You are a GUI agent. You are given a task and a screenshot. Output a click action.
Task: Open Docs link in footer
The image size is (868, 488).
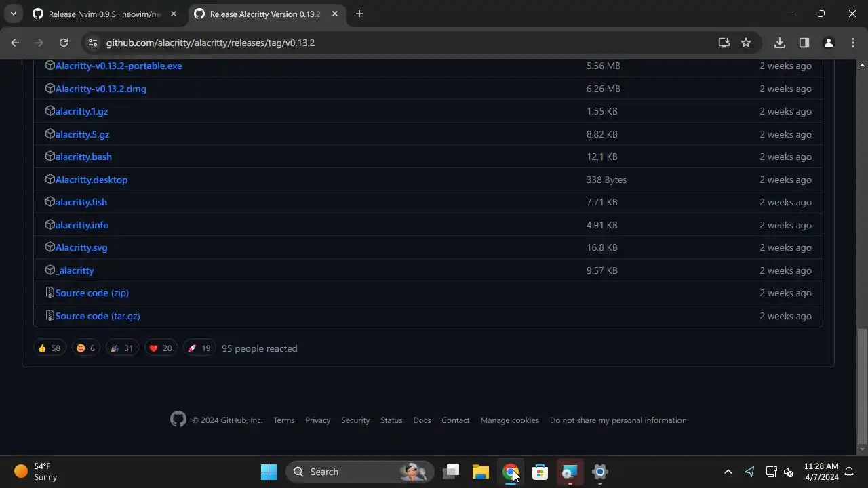(x=422, y=420)
